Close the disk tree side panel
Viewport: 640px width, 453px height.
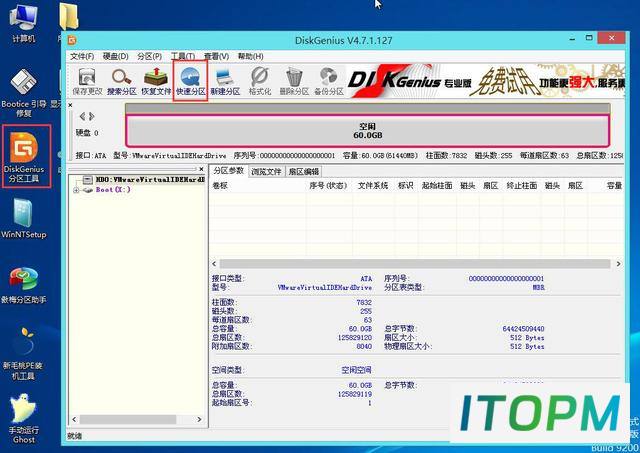point(201,169)
